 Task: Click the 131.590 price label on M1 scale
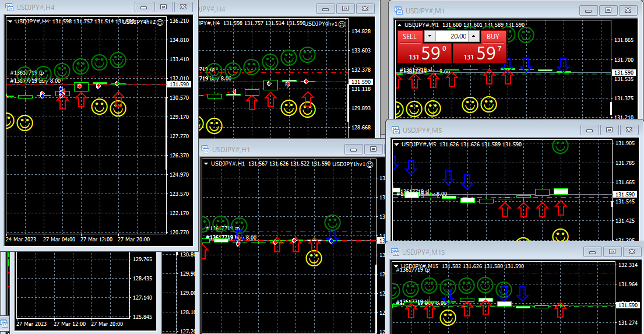(624, 73)
